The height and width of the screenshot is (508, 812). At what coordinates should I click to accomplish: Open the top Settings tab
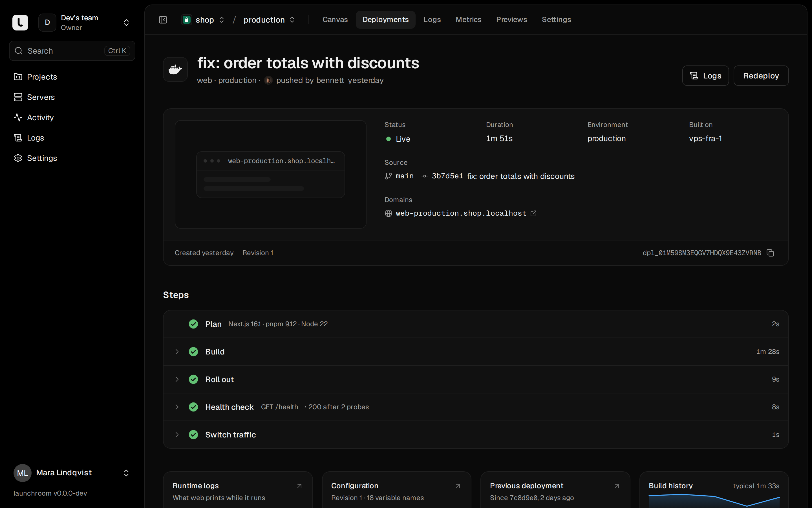556,19
